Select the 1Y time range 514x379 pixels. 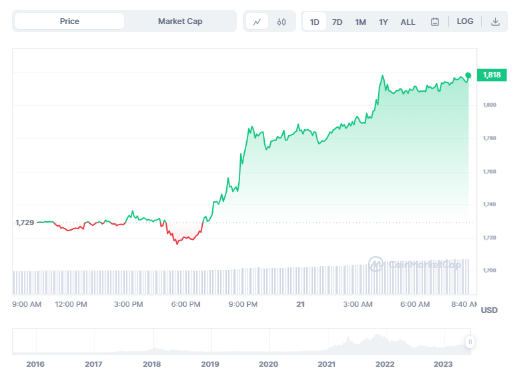(x=383, y=22)
